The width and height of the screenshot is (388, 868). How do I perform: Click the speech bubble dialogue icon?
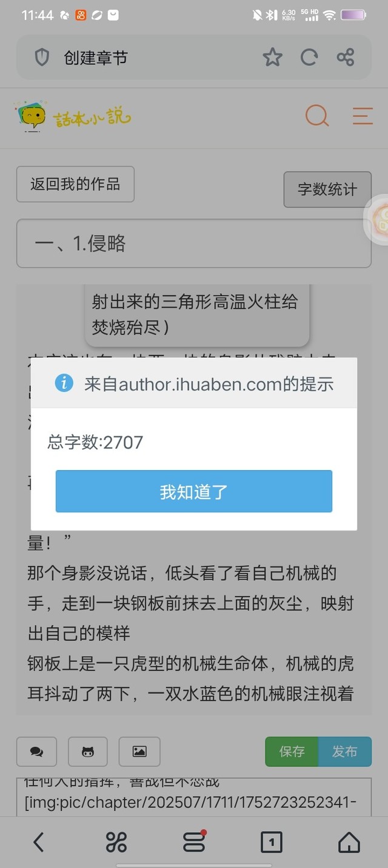[x=36, y=752]
